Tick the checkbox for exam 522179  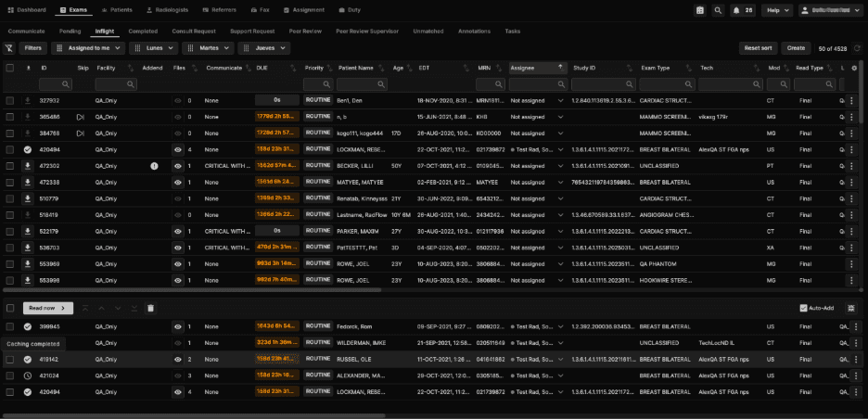tap(10, 230)
